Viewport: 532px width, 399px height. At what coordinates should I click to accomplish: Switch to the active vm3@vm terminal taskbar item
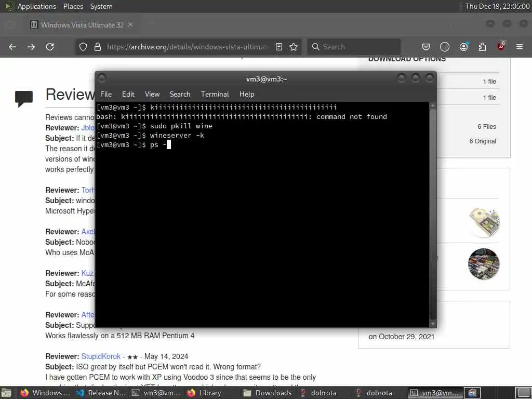pyautogui.click(x=435, y=393)
